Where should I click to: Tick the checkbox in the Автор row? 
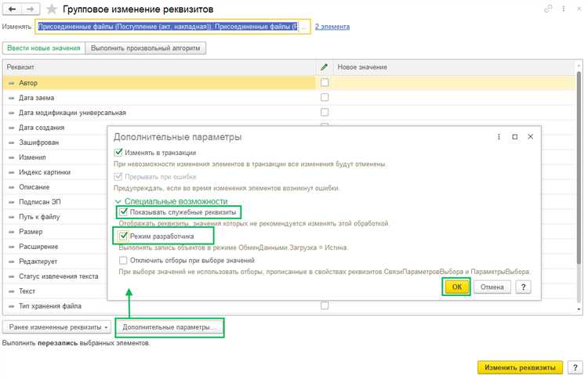coord(325,82)
